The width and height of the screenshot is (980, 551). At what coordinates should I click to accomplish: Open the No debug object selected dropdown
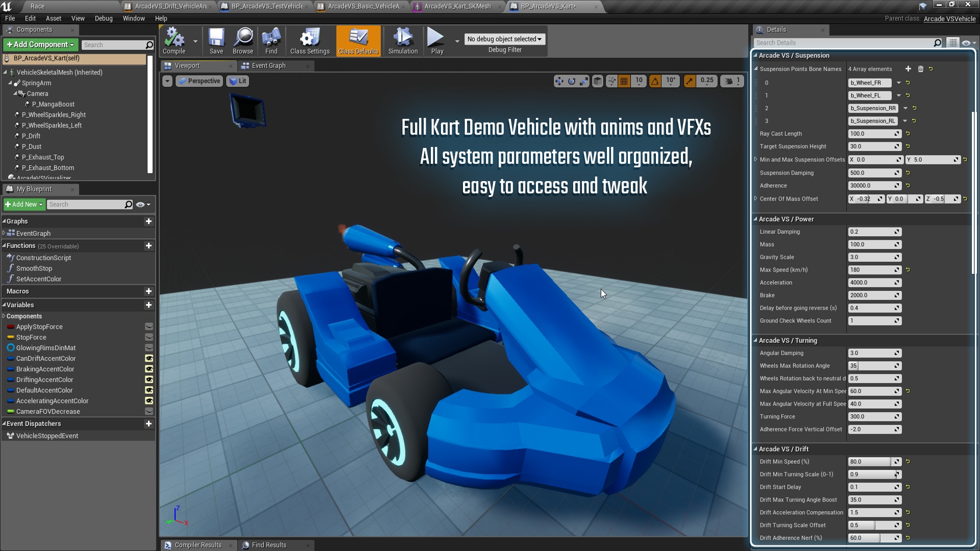[504, 39]
